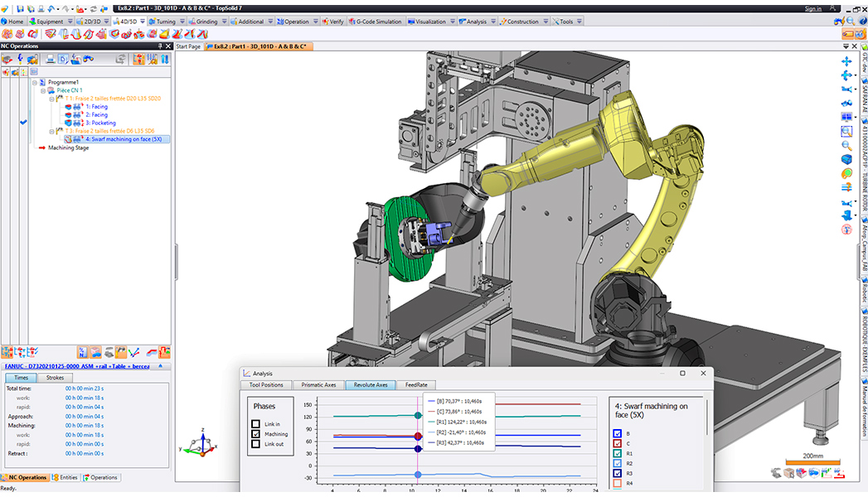Open the Turning tab dropdown arrow

[x=182, y=22]
